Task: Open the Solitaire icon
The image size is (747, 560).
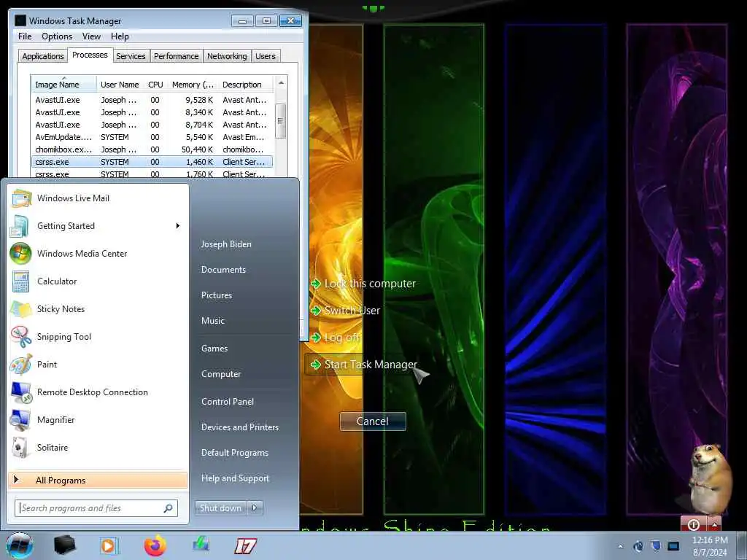Action: [x=20, y=448]
